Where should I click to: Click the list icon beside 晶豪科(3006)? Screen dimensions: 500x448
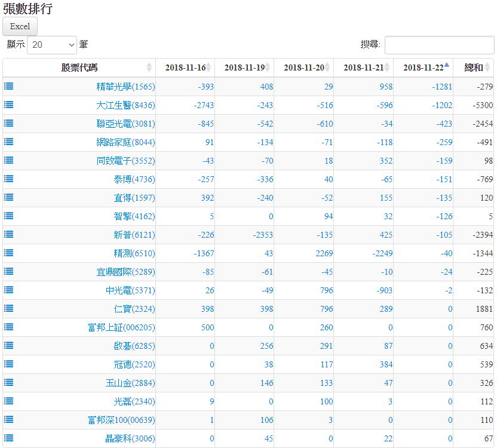click(9, 438)
